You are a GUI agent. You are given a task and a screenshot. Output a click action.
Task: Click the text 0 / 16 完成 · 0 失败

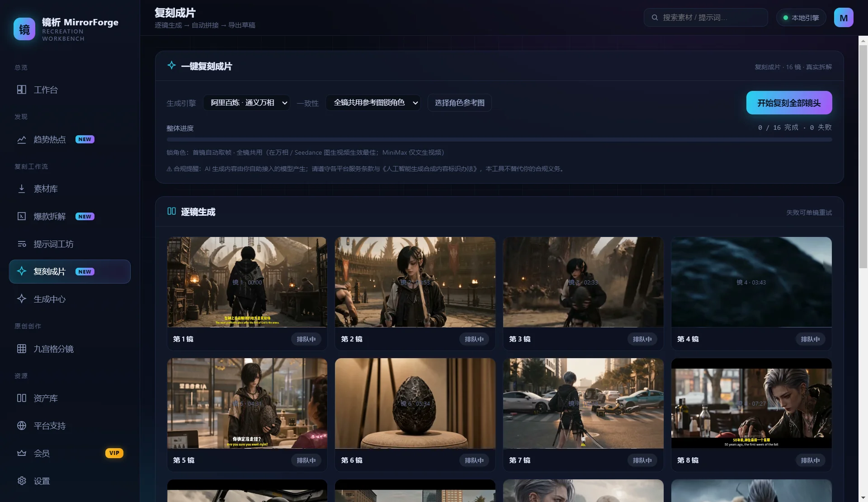coord(795,128)
